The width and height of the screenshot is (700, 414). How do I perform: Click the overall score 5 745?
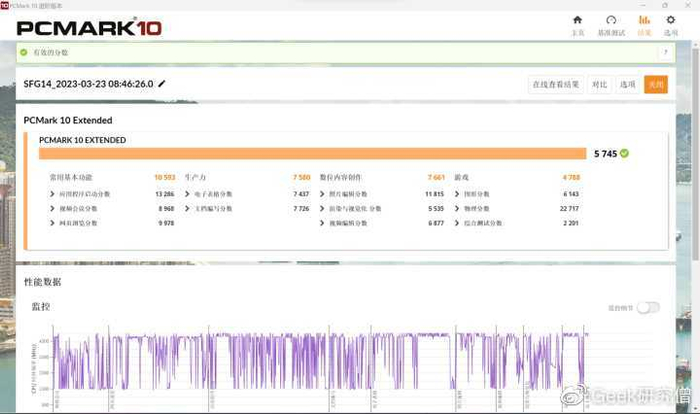605,154
